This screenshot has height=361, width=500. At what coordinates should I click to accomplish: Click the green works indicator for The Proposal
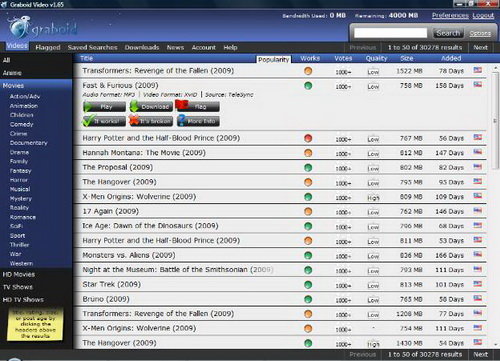point(308,167)
